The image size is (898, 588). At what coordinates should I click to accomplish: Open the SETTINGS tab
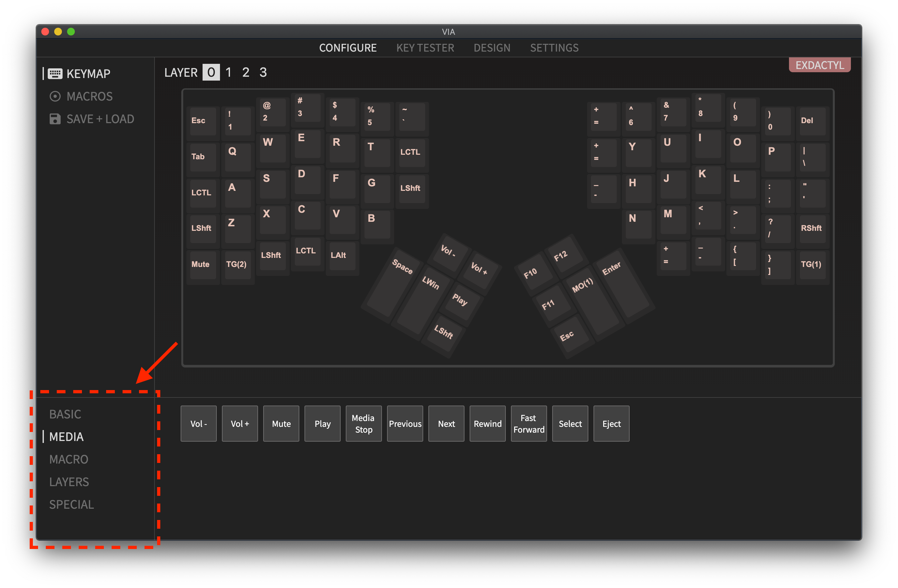point(554,48)
